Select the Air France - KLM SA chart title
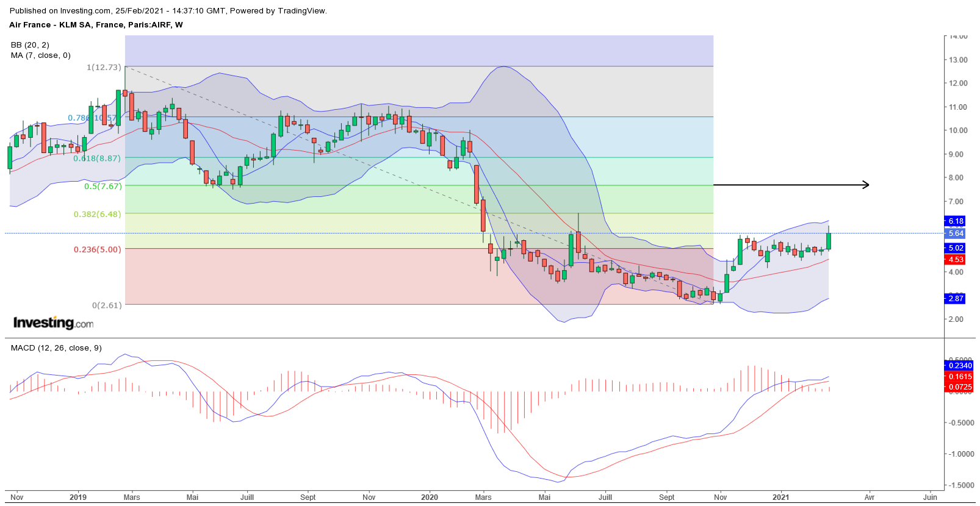 pyautogui.click(x=96, y=25)
